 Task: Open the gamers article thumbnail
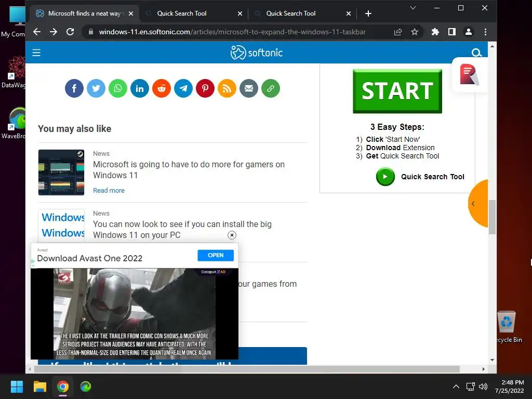pyautogui.click(x=61, y=172)
